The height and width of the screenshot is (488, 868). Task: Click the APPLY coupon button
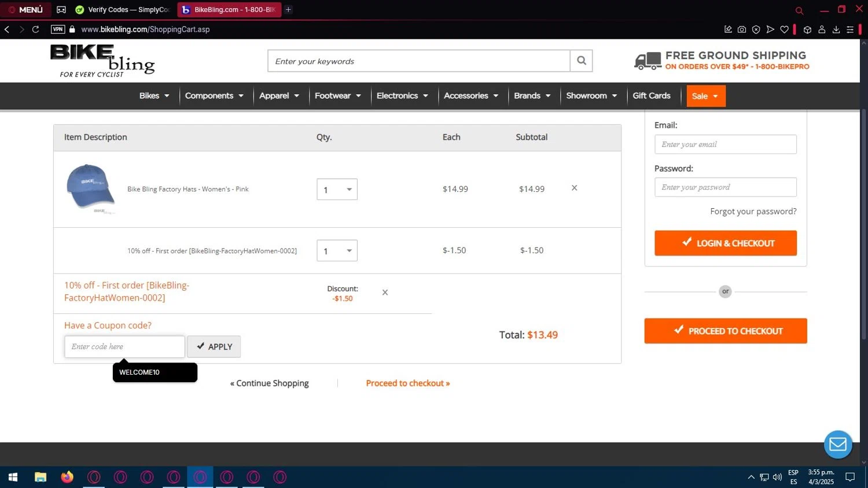[214, 347]
